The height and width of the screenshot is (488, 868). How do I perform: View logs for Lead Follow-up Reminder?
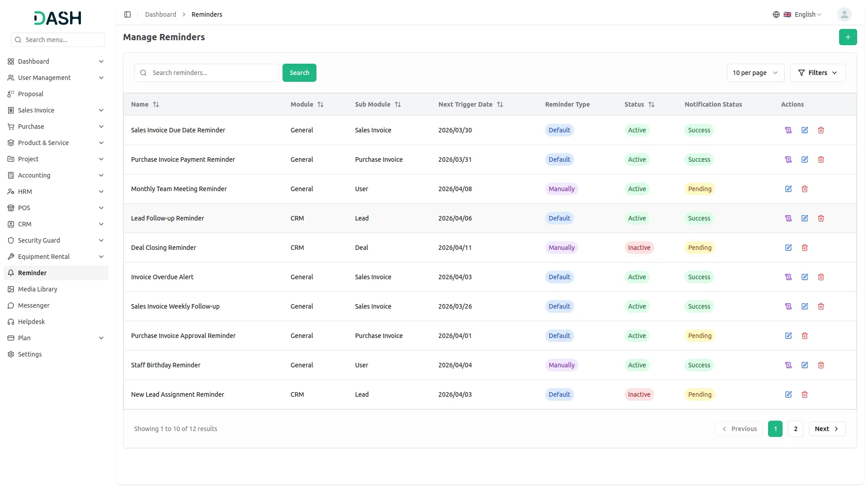coord(788,218)
